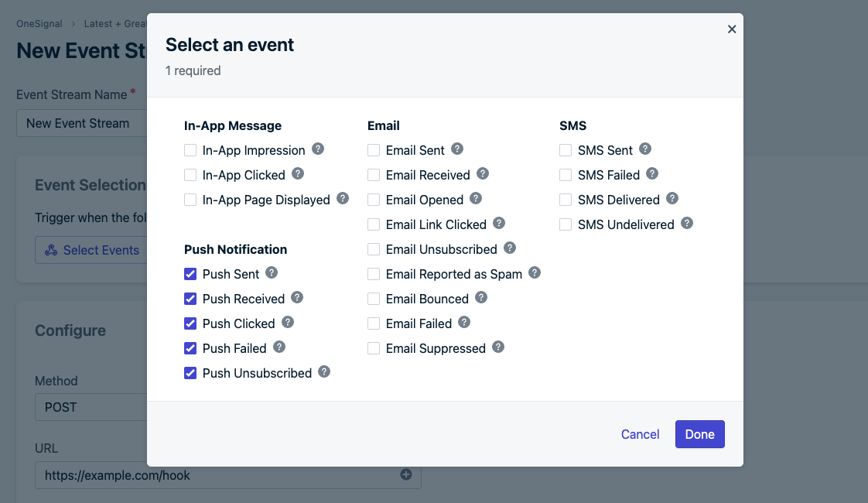Tick the Email Bounced checkbox

pos(374,299)
